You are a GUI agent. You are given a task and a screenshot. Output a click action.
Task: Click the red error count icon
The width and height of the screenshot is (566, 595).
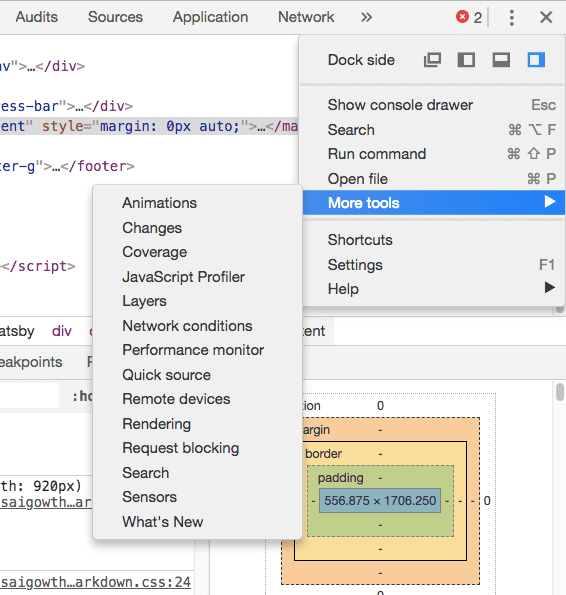tap(462, 17)
